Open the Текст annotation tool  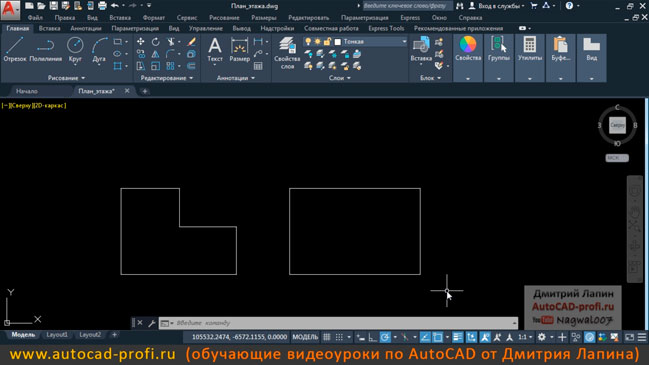coord(215,50)
